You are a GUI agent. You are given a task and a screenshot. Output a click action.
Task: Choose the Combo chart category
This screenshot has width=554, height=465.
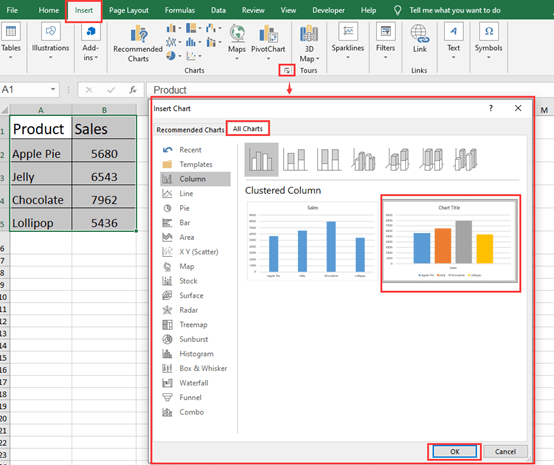195,412
